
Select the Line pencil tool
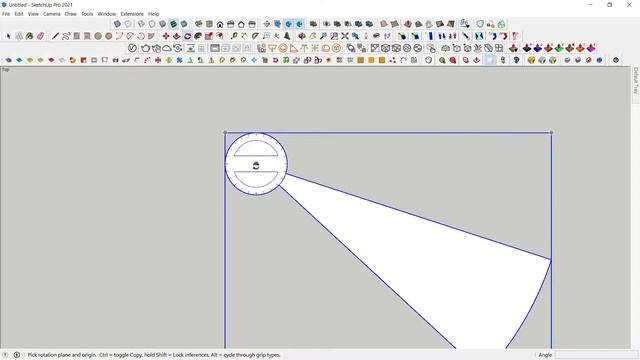click(55, 36)
